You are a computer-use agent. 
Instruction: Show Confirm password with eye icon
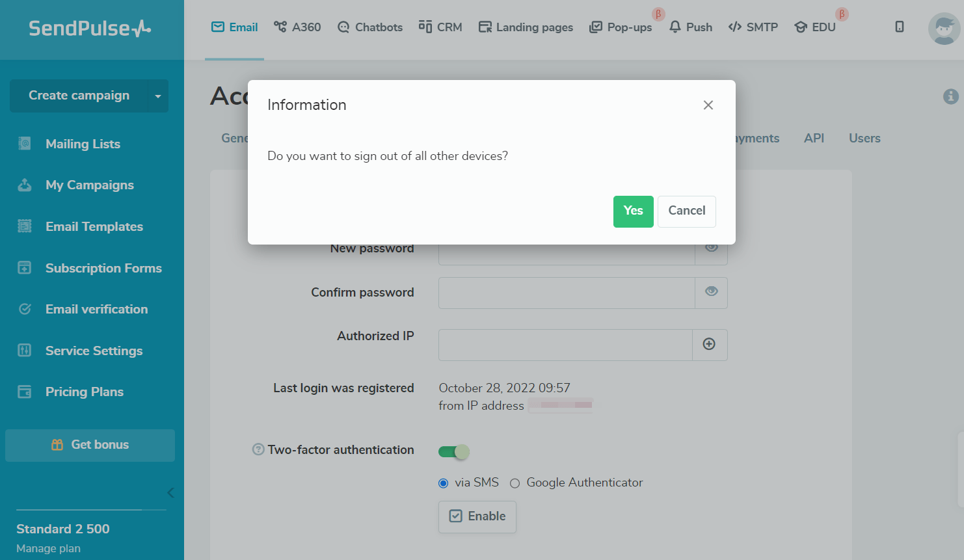pos(712,292)
